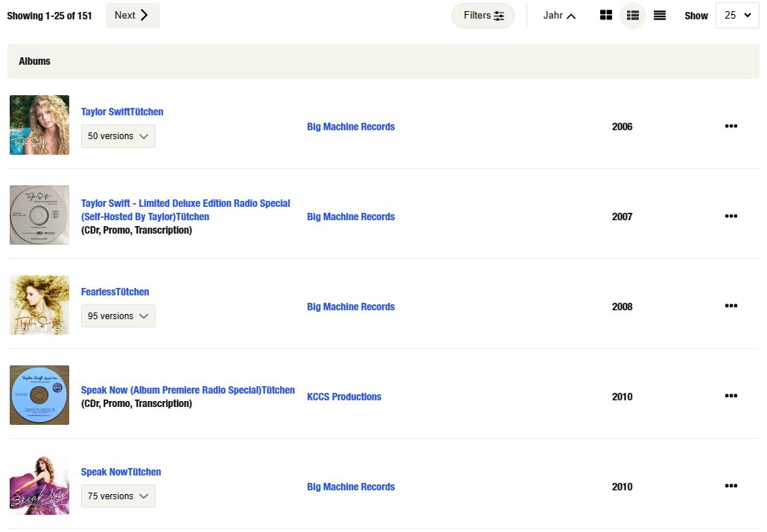
Task: Open options menu for the Fearless album
Action: point(731,306)
